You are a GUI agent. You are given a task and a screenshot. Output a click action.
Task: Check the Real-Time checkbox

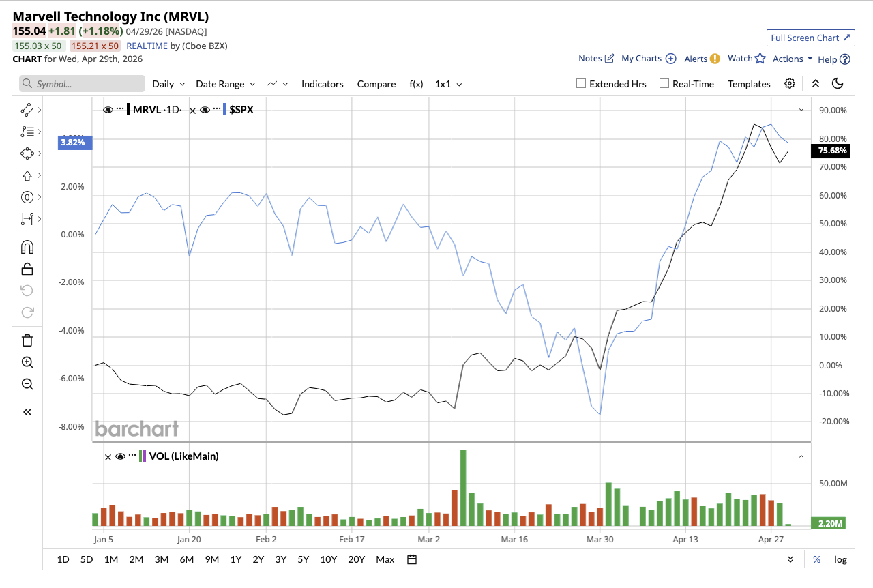664,84
